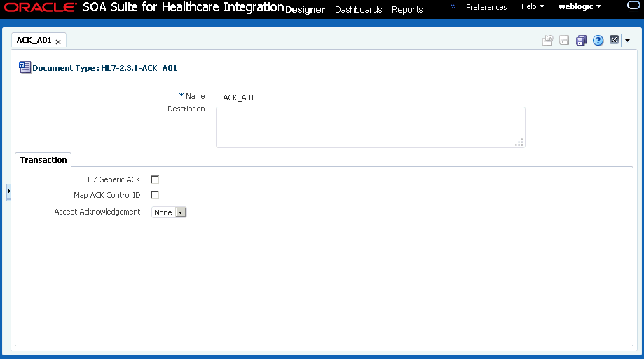The image size is (644, 359).
Task: Click the Save All multi-disk icon
Action: 581,40
